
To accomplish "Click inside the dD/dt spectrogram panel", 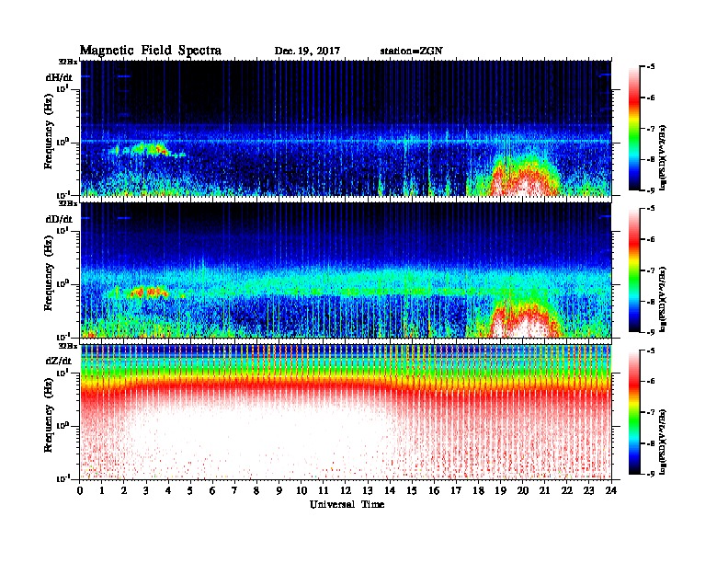I will tap(346, 270).
